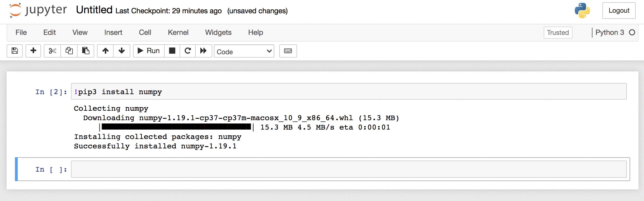Paste a cell with the paste icon
The image size is (644, 201).
(85, 51)
